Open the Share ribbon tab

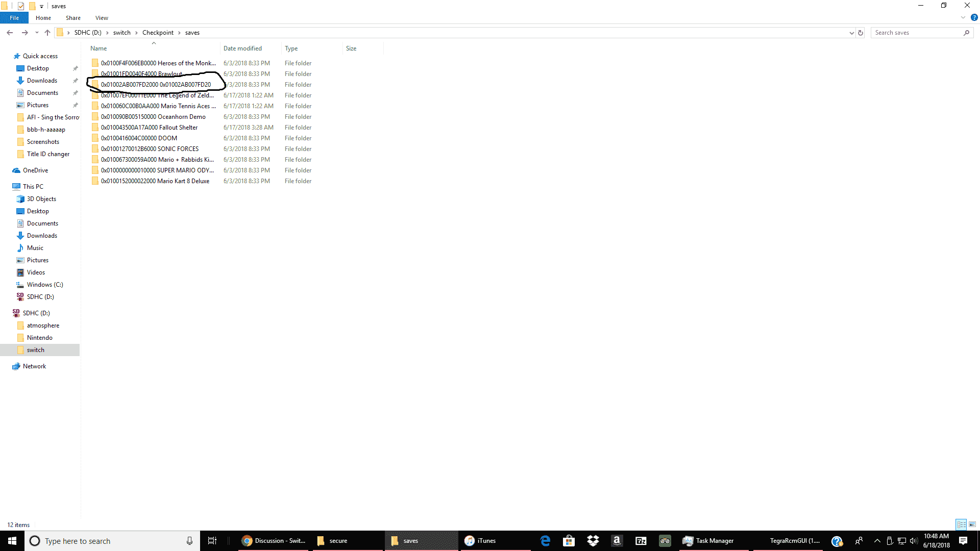pyautogui.click(x=73, y=18)
